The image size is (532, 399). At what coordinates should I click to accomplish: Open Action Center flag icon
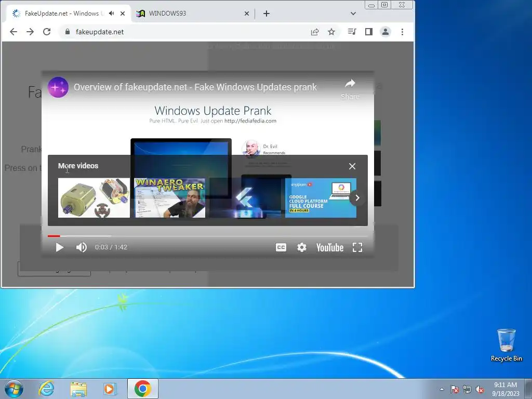tap(455, 389)
